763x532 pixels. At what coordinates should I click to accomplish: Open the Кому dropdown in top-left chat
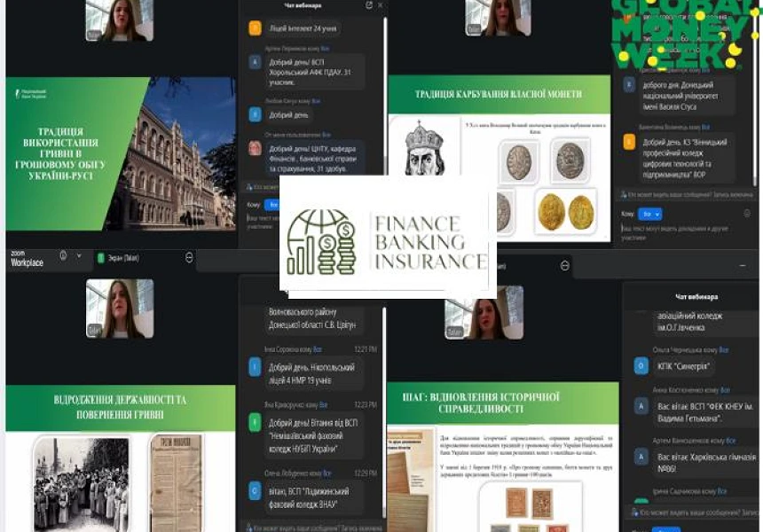tap(272, 204)
